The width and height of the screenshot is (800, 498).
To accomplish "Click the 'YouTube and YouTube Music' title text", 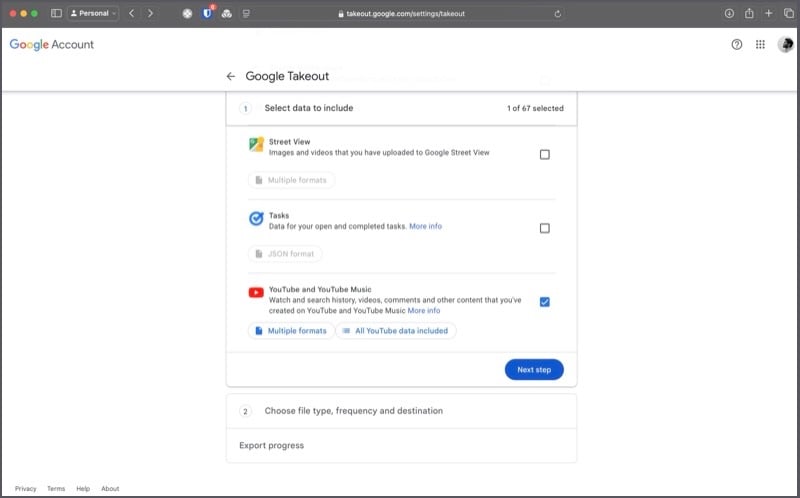I will (320, 289).
